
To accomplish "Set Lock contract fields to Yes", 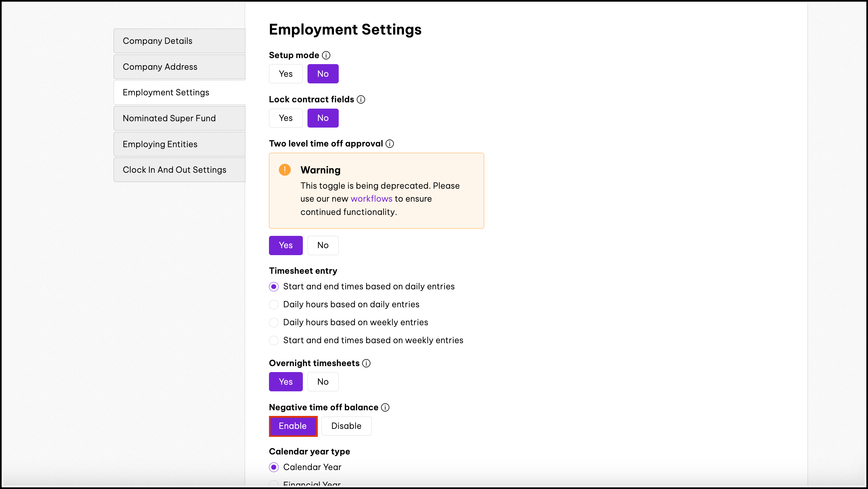I will point(285,118).
